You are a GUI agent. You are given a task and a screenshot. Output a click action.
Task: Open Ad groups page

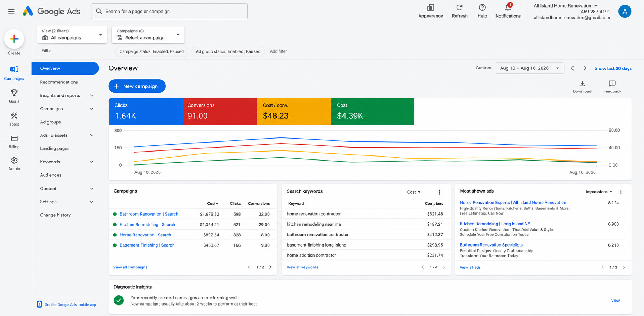click(x=50, y=122)
